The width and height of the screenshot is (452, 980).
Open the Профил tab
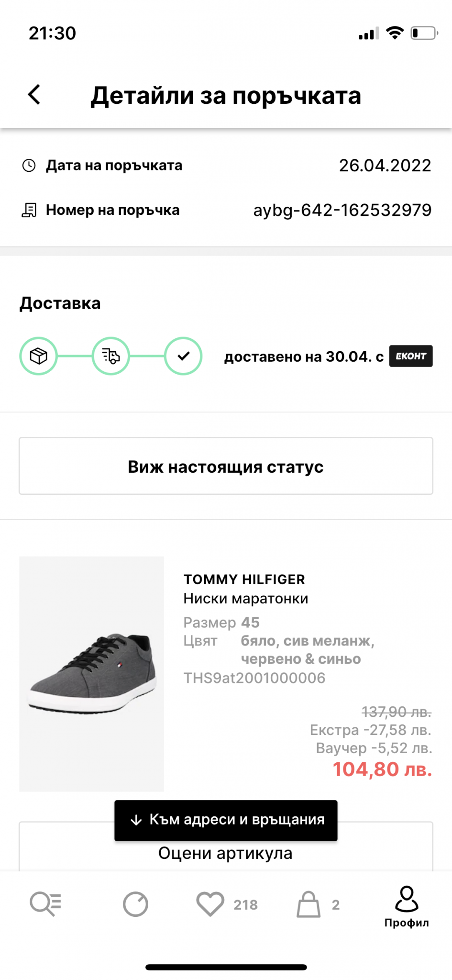coord(407,906)
